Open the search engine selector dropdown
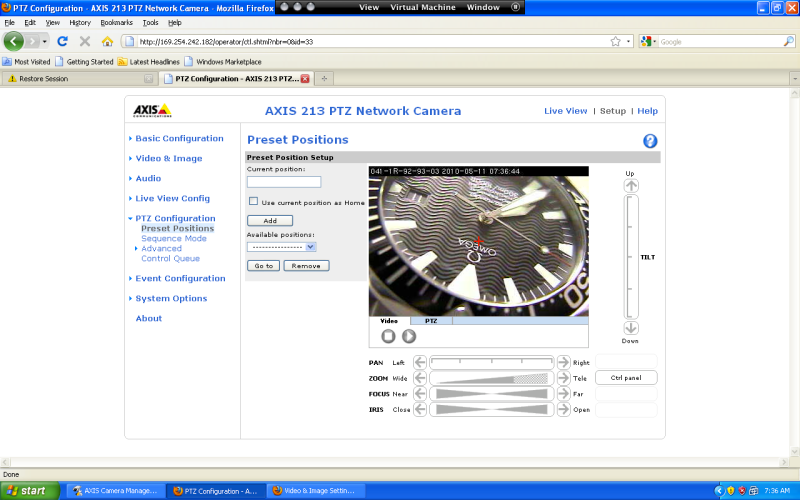This screenshot has height=500, width=800. tap(649, 41)
